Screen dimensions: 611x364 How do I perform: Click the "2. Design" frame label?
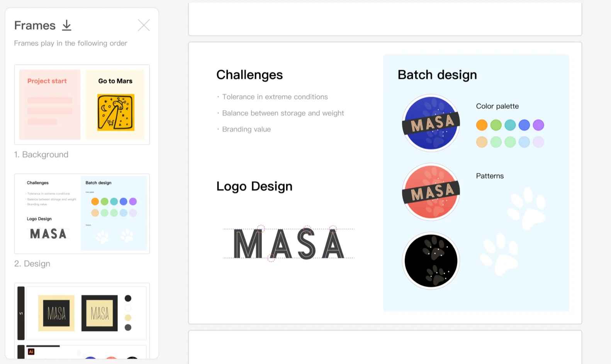(32, 264)
